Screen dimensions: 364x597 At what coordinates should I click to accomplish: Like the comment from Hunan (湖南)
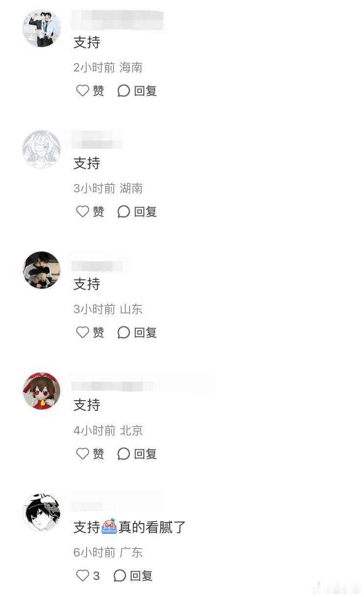[x=90, y=211]
